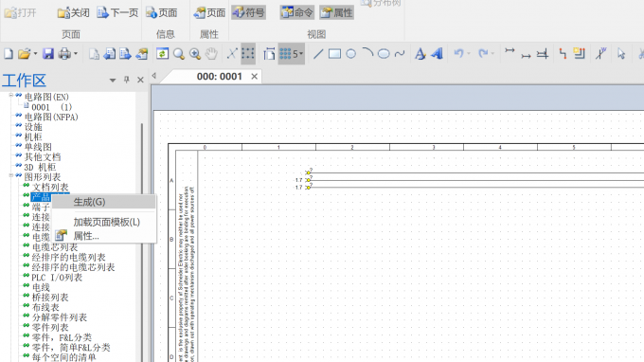644x362 pixels.
Task: Select the Circle drawing tool
Action: click(350, 54)
